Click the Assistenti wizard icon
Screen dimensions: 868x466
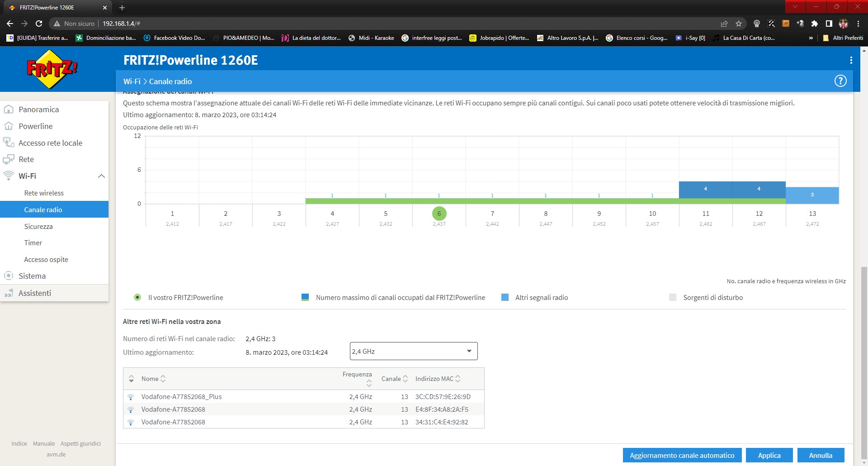(x=8, y=293)
